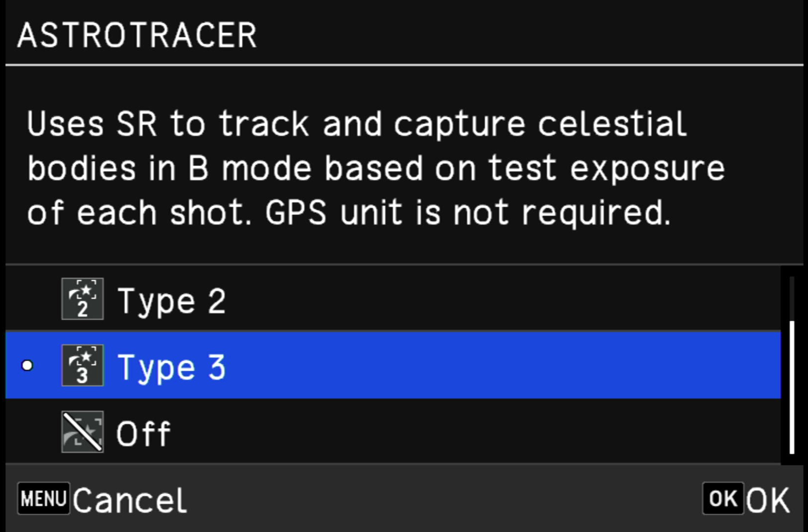Click the 'Type 3' text label
Image resolution: width=808 pixels, height=532 pixels.
171,367
